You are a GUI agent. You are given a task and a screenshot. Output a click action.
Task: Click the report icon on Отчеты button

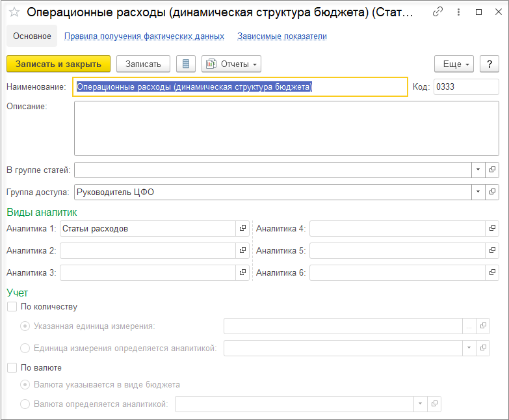click(211, 64)
